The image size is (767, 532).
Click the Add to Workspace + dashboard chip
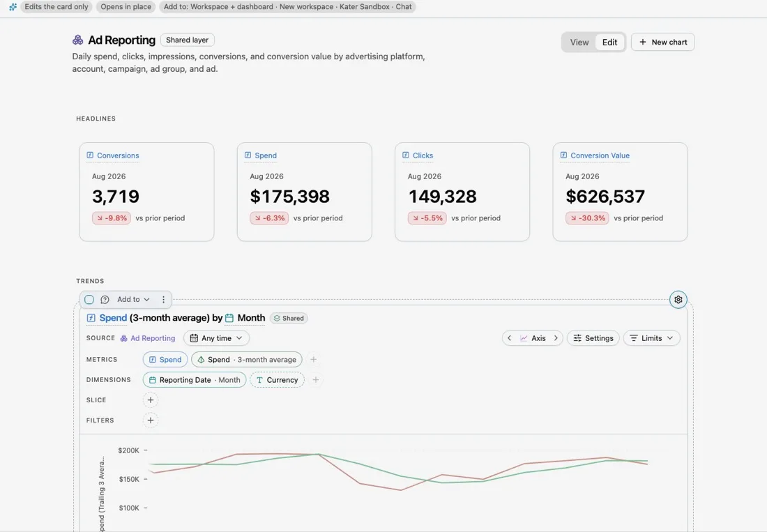(x=287, y=7)
